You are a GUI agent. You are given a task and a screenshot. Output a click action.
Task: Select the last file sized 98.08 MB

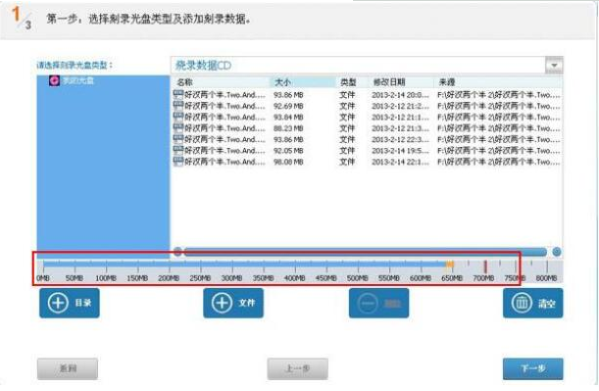367,162
